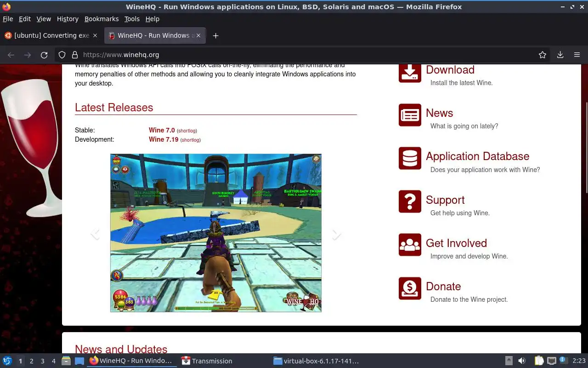Switch to the ubuntu Converting exe tab
This screenshot has height=368, width=588.
(51, 35)
